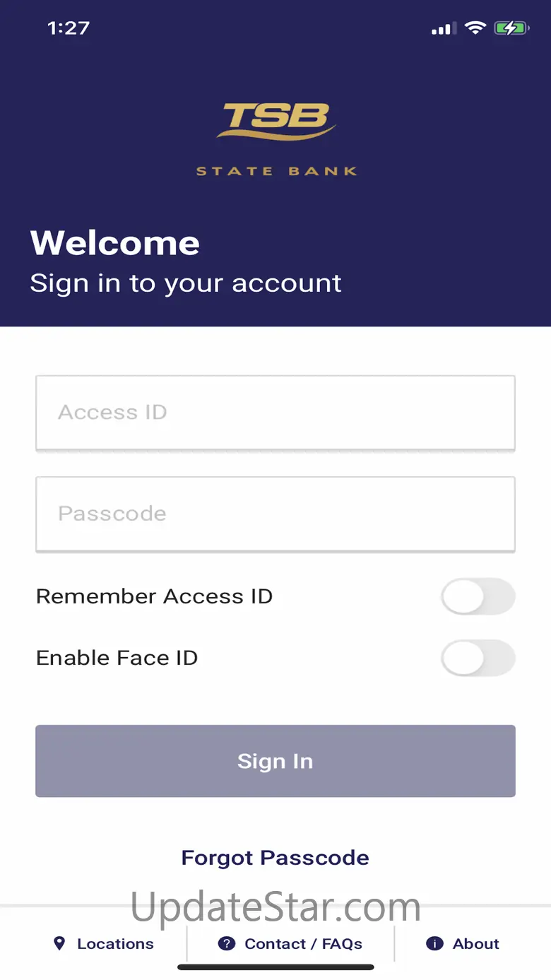Tap the Welcome heading text
This screenshot has width=551, height=980.
tap(115, 243)
